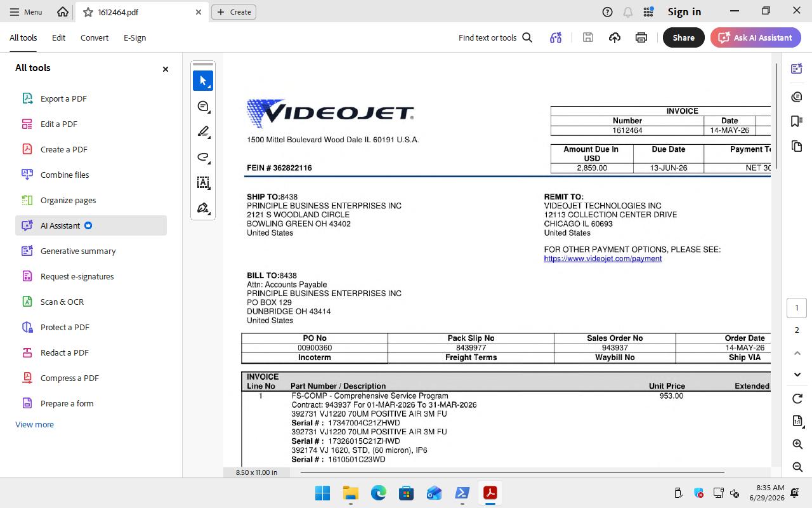Select Combine files tool
Screen dimensions: 812x508
[91, 175]
